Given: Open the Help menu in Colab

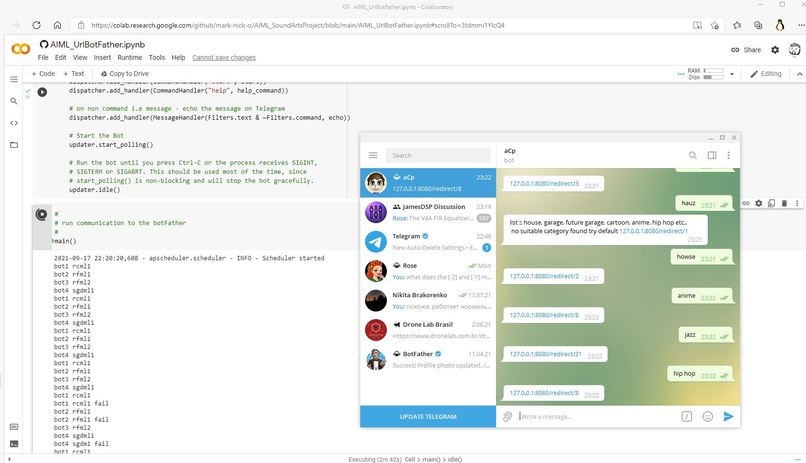Looking at the screenshot, I should pos(178,58).
